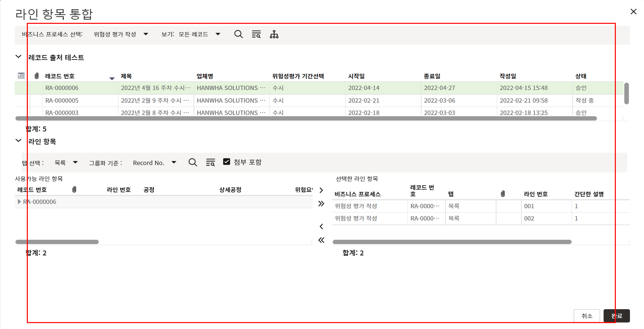Screen dimensions: 644x329
Task: Open find-on-page icon in line items toolbar
Action: click(210, 162)
